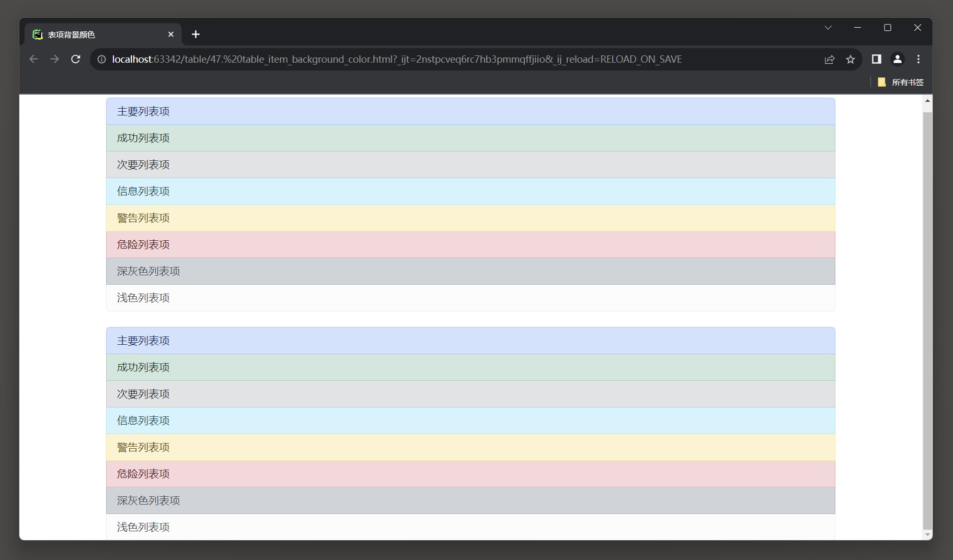This screenshot has width=953, height=560.
Task: Click 主要列表项 in the second list
Action: (x=470, y=341)
